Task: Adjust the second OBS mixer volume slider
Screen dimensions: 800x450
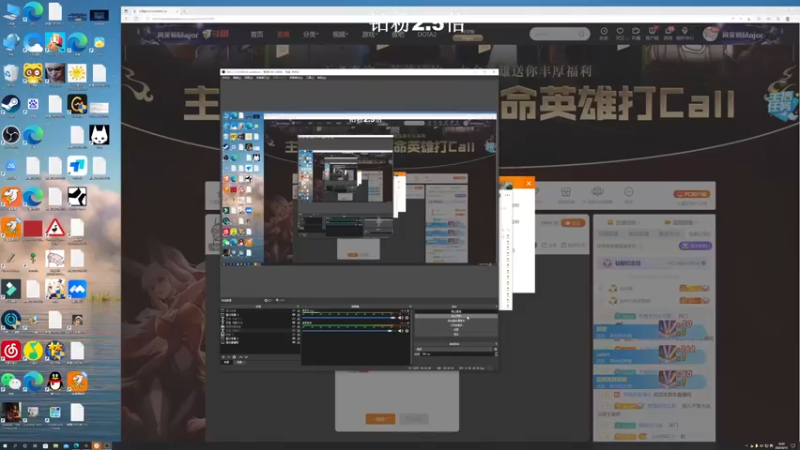Action: click(x=349, y=331)
